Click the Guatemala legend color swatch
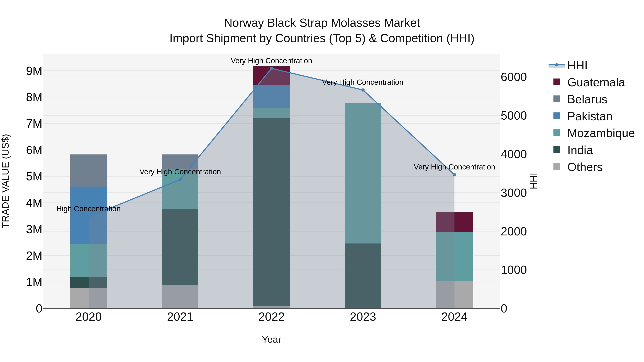Screen dimensions: 644x362 point(557,82)
